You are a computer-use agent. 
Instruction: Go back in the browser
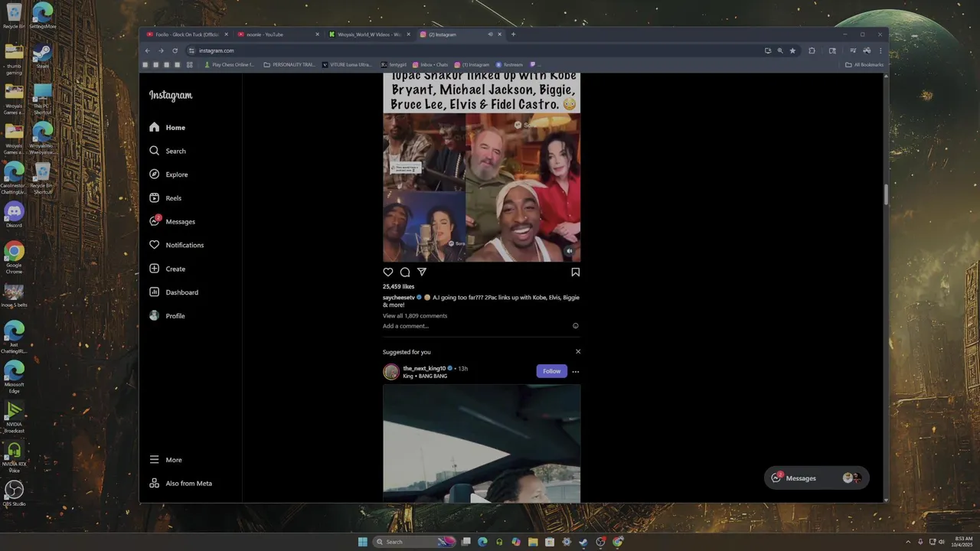click(147, 51)
